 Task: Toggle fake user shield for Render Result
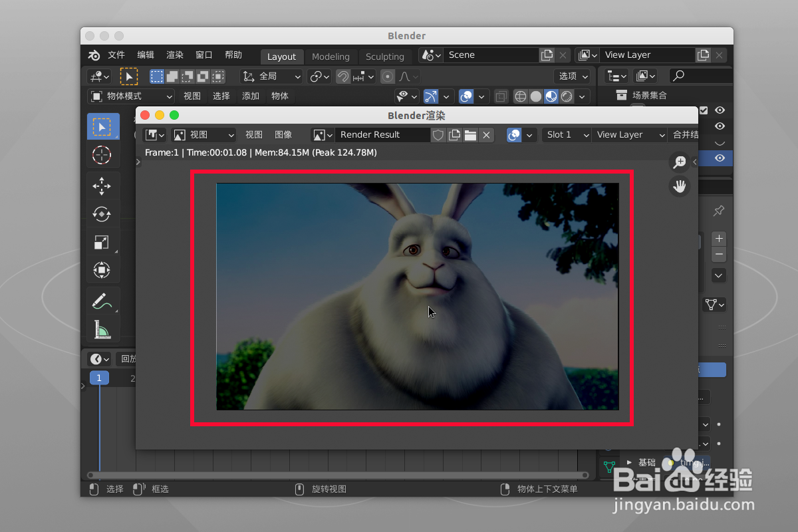click(x=438, y=135)
